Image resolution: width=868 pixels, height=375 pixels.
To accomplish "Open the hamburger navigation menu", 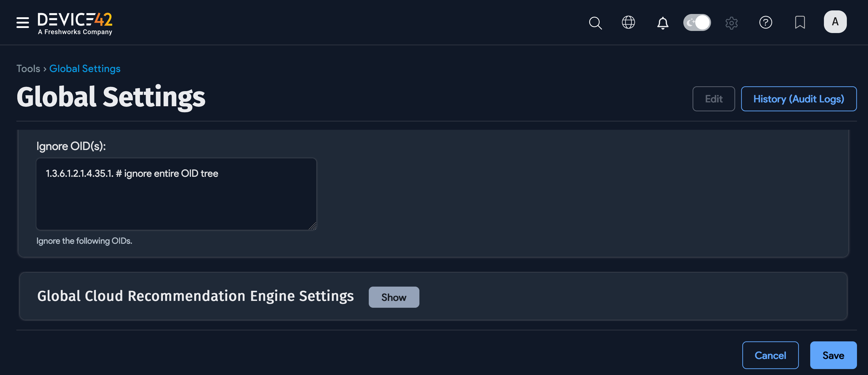I will [22, 23].
